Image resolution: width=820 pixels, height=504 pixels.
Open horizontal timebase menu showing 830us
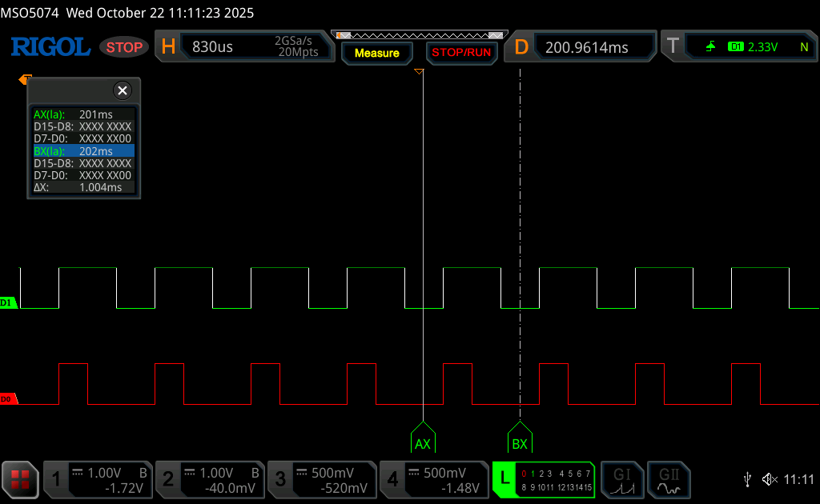(244, 47)
